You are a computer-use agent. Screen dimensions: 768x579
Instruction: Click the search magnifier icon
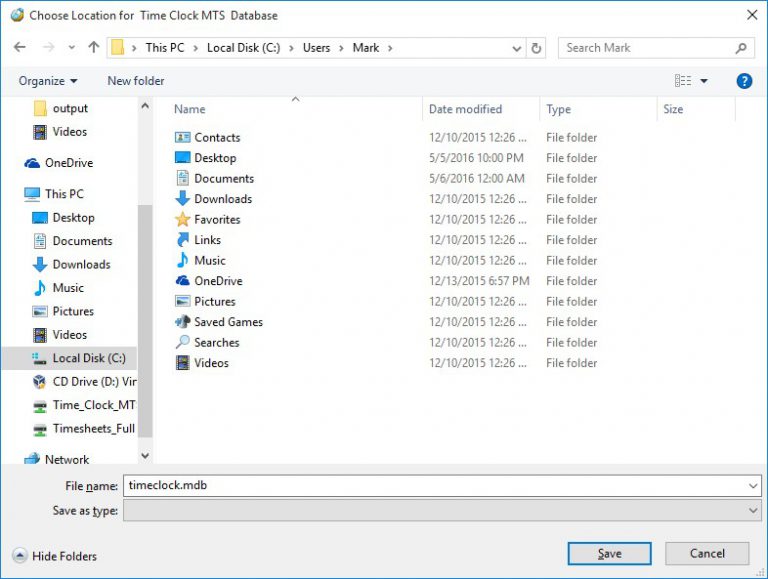[741, 48]
